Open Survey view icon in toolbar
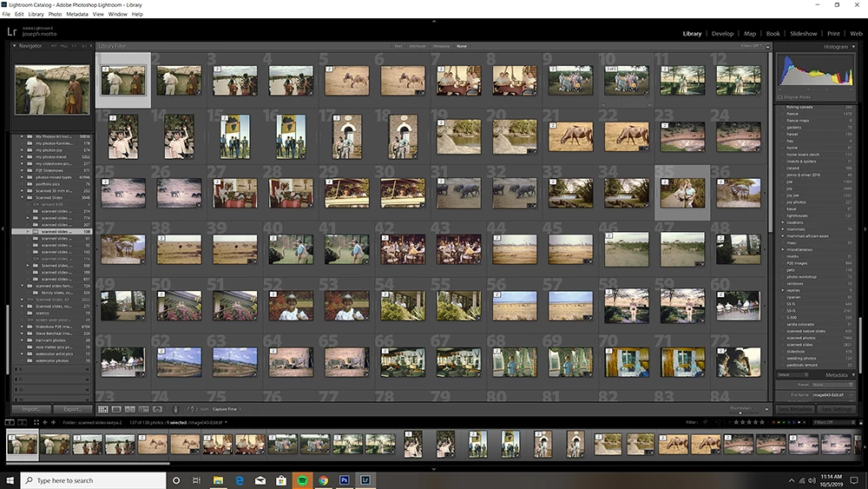The height and width of the screenshot is (489, 868). tap(144, 409)
